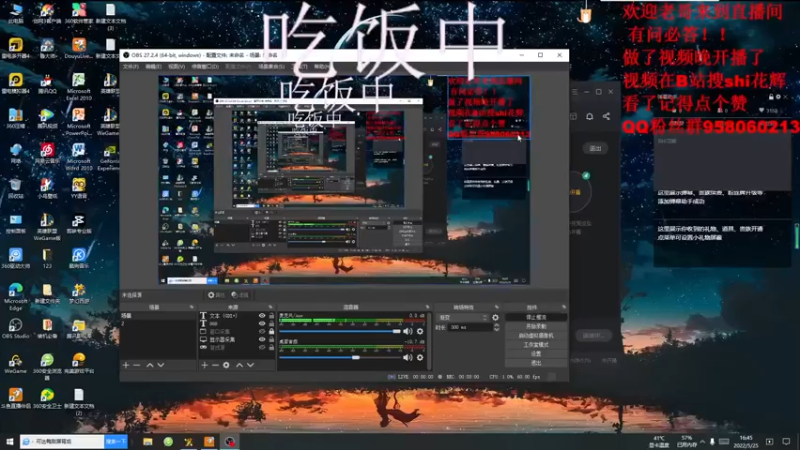Click the OBS icon in taskbar
This screenshot has width=800, height=450.
230,441
